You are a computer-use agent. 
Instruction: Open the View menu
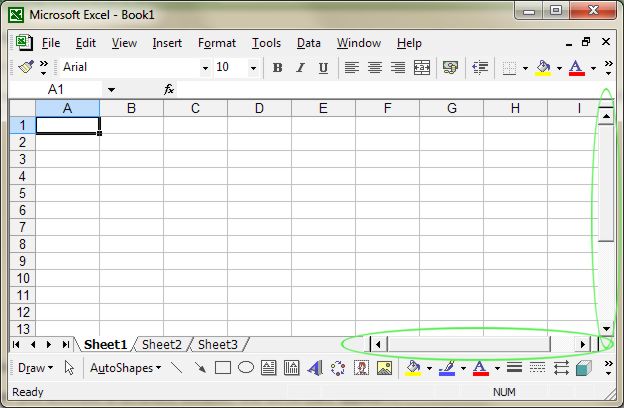(124, 43)
